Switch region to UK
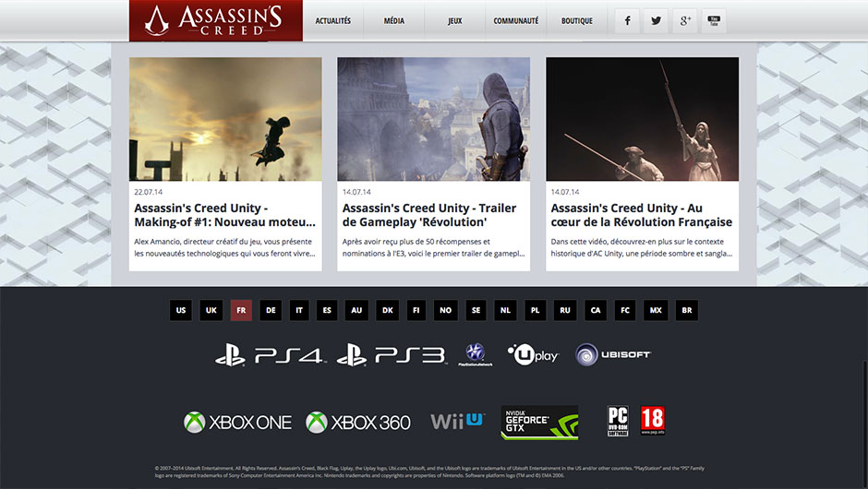The height and width of the screenshot is (489, 868). coord(211,310)
